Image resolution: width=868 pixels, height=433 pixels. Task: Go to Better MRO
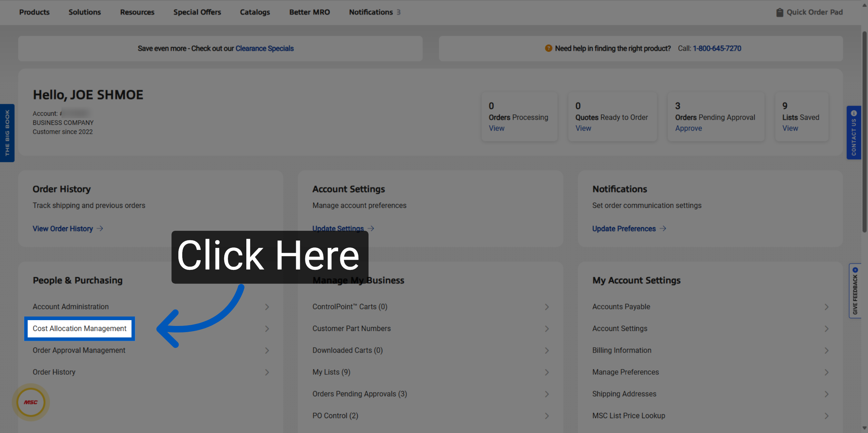coord(310,12)
